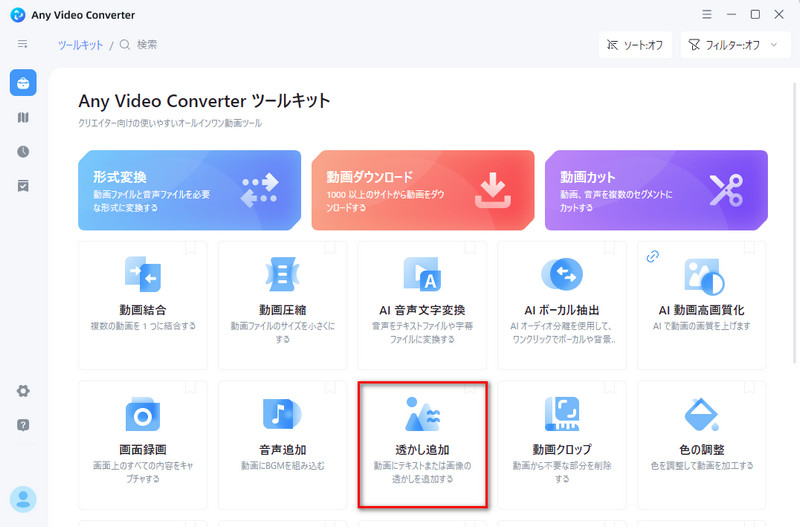Open the 動画カット card
The image size is (800, 527).
[656, 190]
